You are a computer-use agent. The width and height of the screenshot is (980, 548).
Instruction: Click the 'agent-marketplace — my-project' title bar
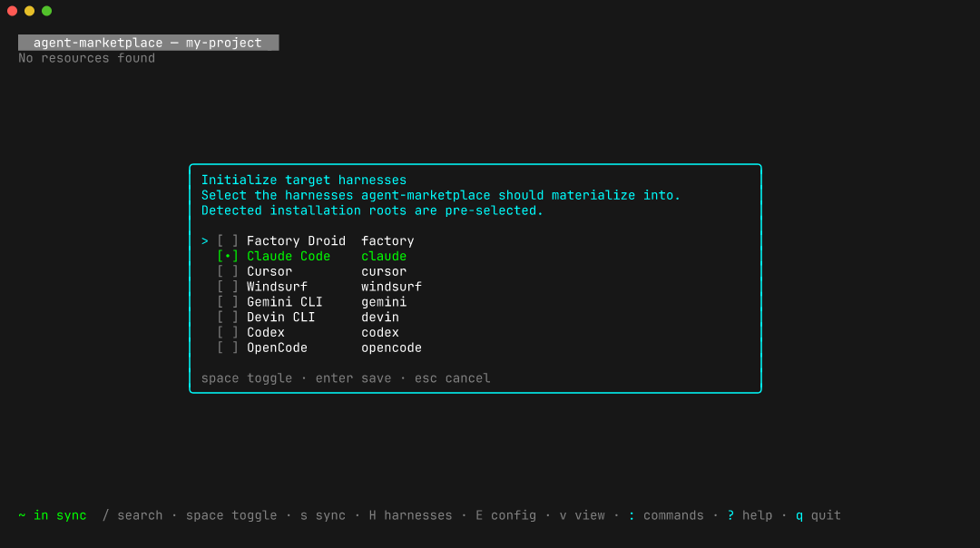[148, 43]
